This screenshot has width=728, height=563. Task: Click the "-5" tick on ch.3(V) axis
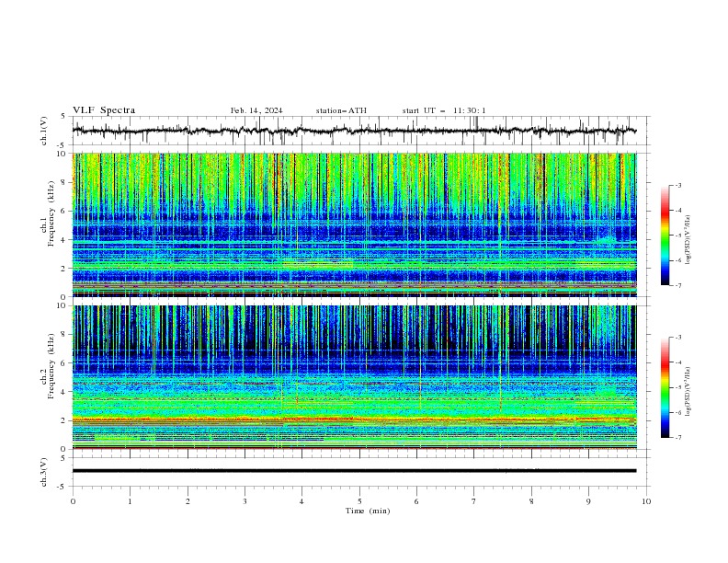(63, 487)
